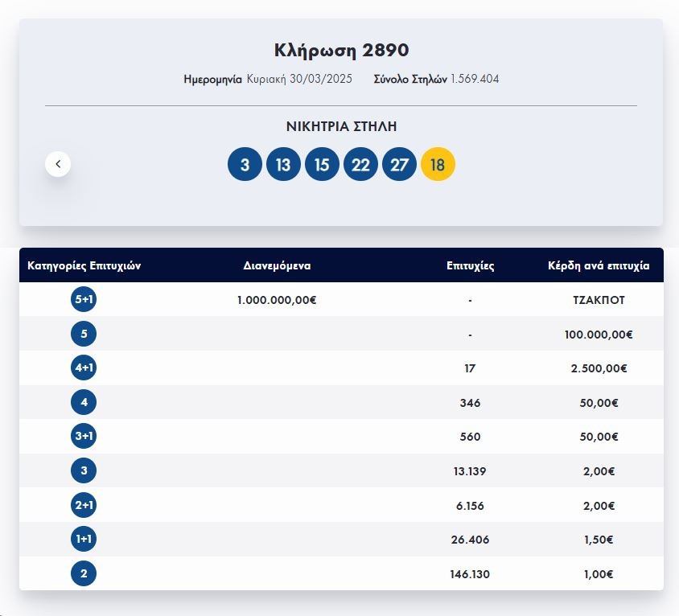Select winning number ball 22

tap(360, 165)
